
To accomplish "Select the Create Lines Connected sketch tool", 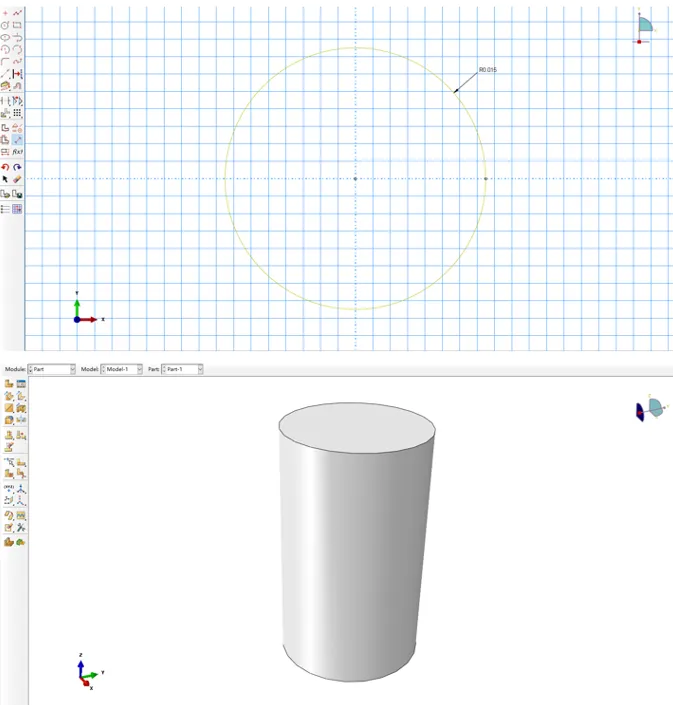I will point(17,13).
